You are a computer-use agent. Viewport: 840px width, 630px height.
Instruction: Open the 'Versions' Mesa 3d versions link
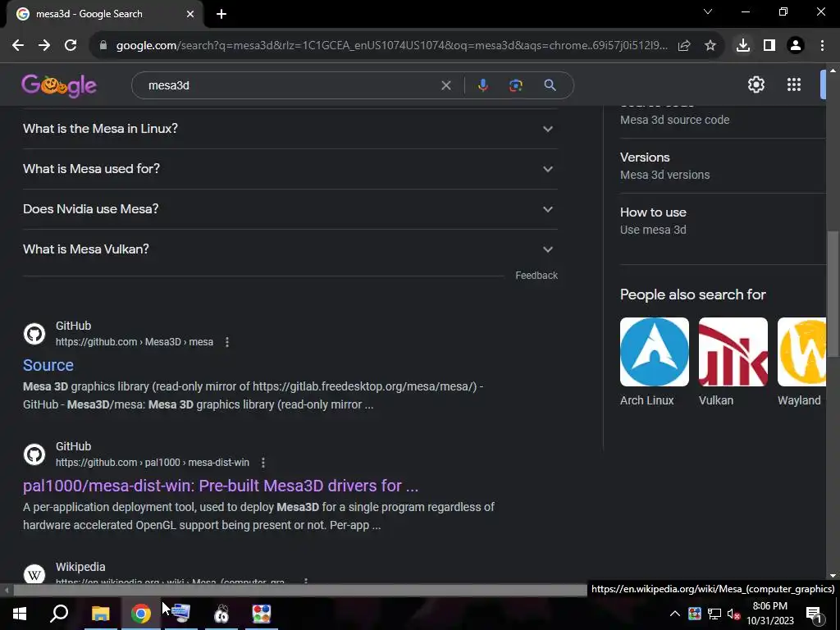(x=664, y=166)
